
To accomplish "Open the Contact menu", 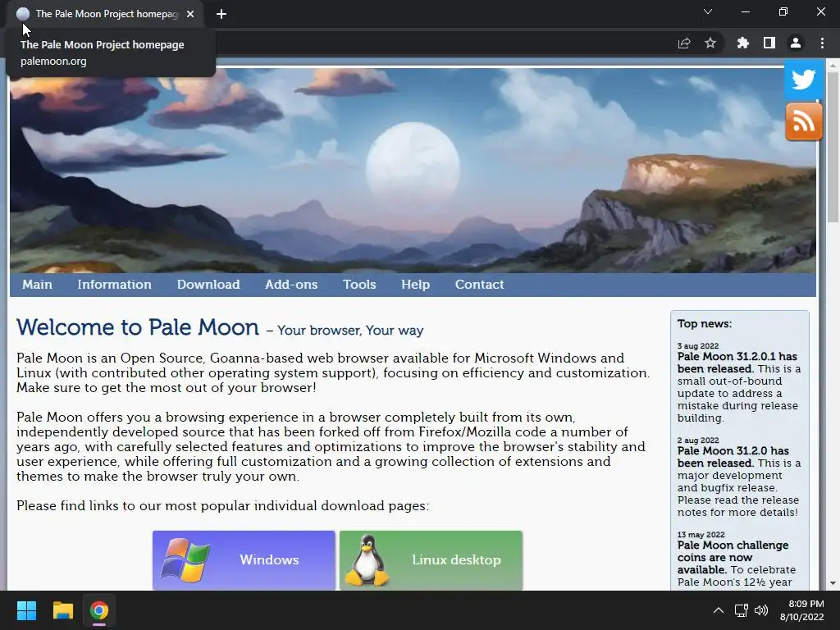I will pos(479,285).
